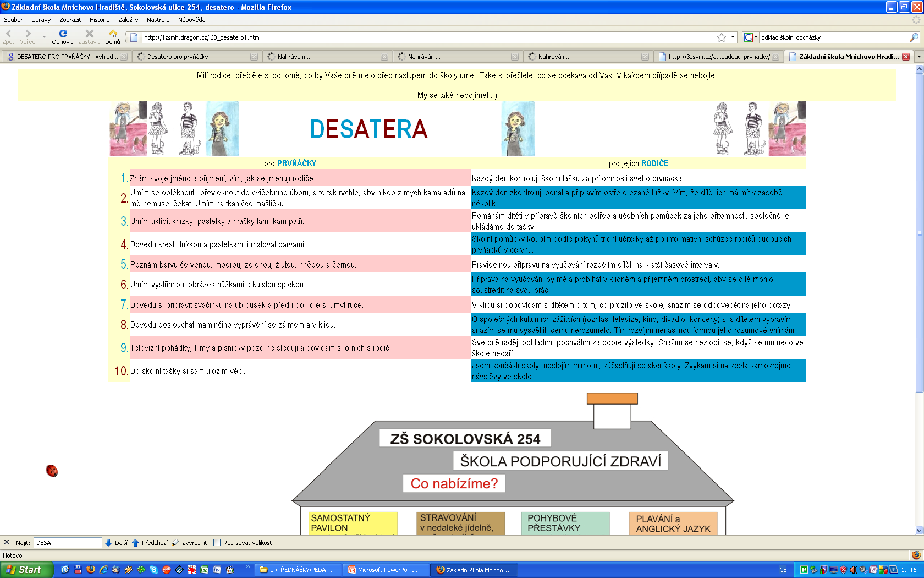Click the search magnifier icon in search box
The height and width of the screenshot is (578, 924).
tap(914, 37)
